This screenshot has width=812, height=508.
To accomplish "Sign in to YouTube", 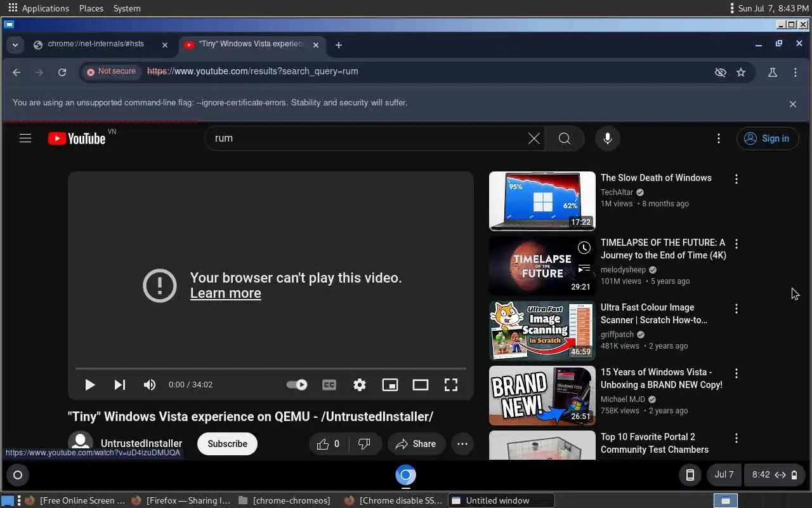I will (767, 138).
